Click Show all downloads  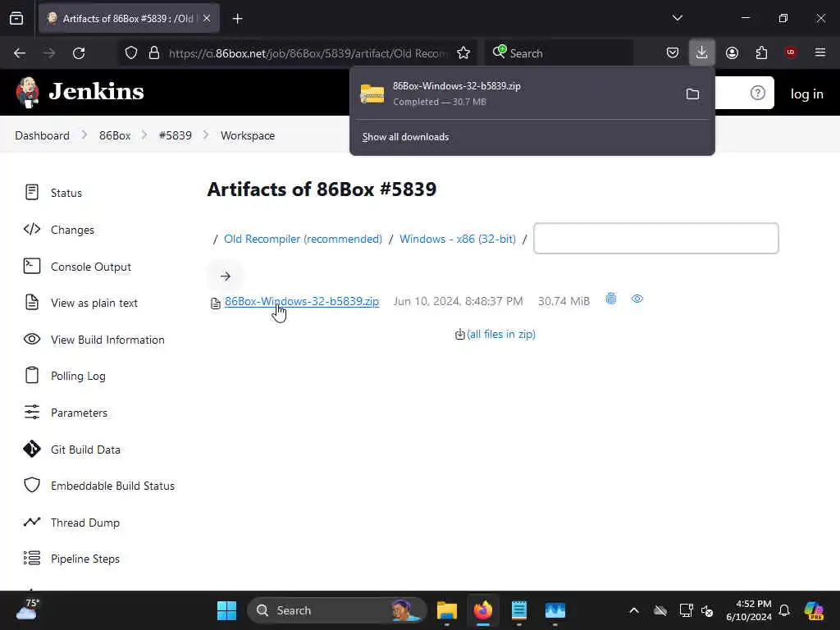click(x=405, y=137)
